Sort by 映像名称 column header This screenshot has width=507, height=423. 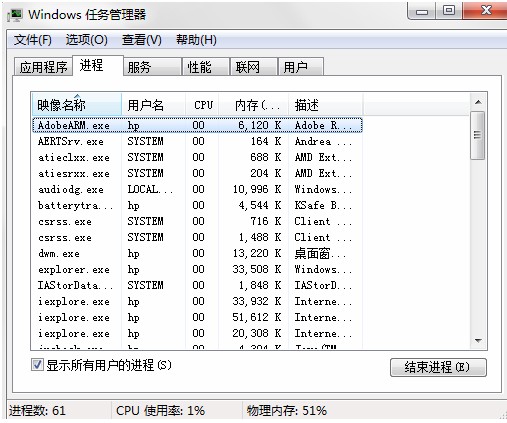point(77,105)
